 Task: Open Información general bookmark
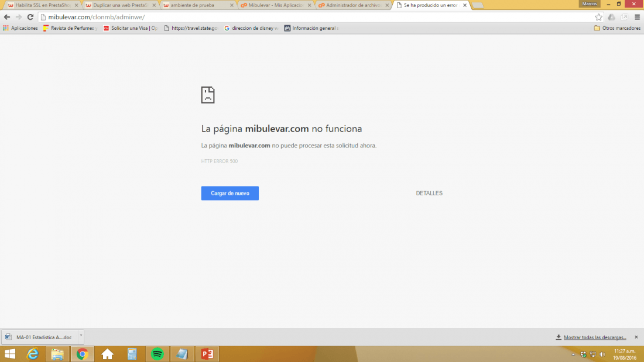(x=311, y=28)
